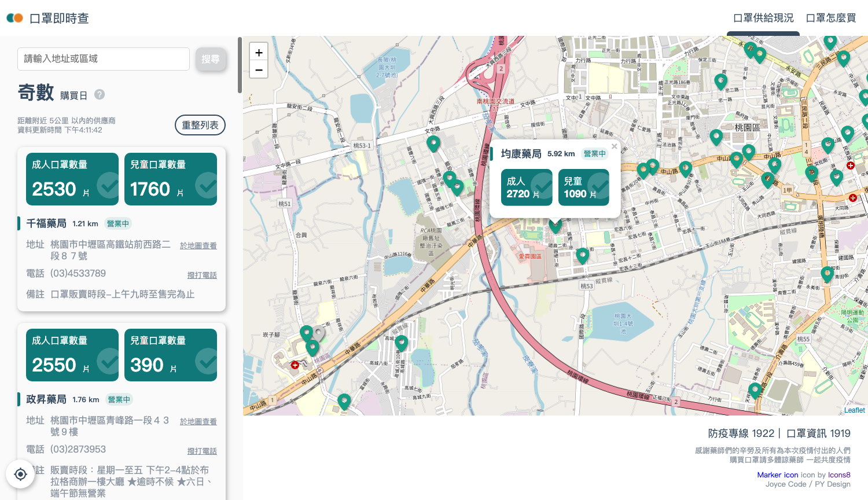Select the pharmacy marker south of popup near 桃53
The width and height of the screenshot is (868, 500).
[582, 255]
